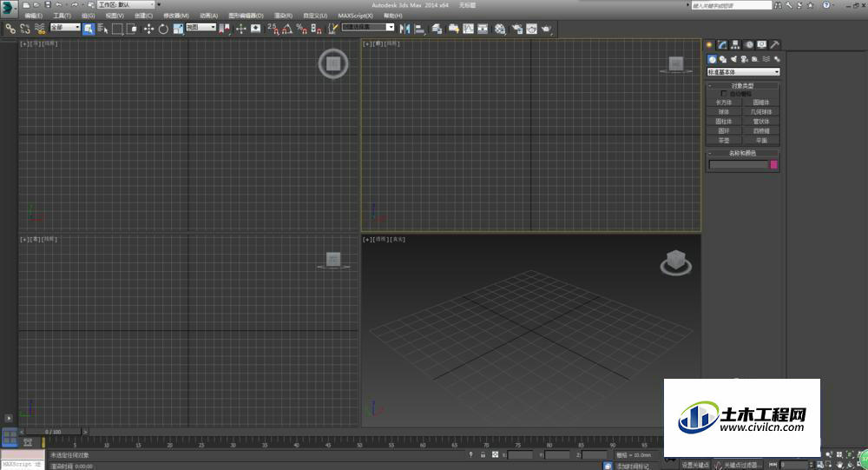Switch to the Create command panel tab

(710, 45)
